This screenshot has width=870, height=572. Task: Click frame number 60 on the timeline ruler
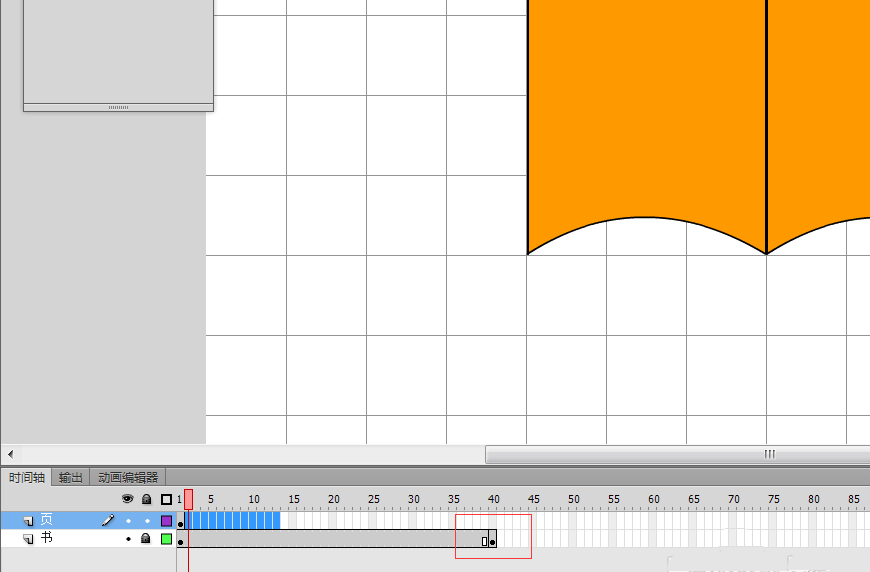pos(654,499)
